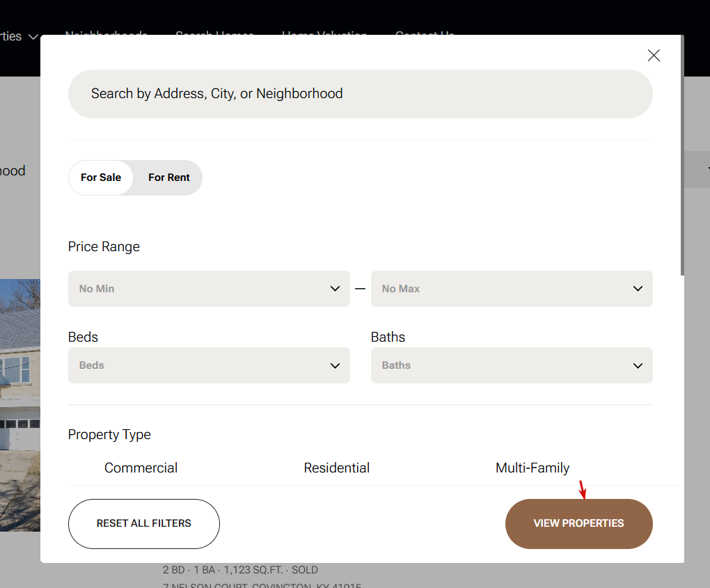Open the Neighborhoods menu item
The width and height of the screenshot is (710, 588).
(x=106, y=32)
